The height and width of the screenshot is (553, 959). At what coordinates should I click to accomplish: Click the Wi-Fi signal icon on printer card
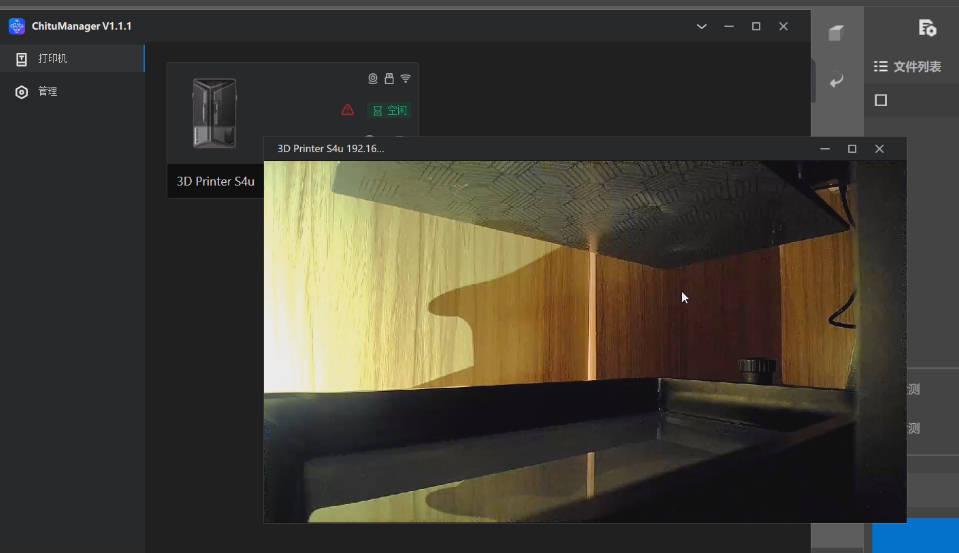(x=406, y=78)
